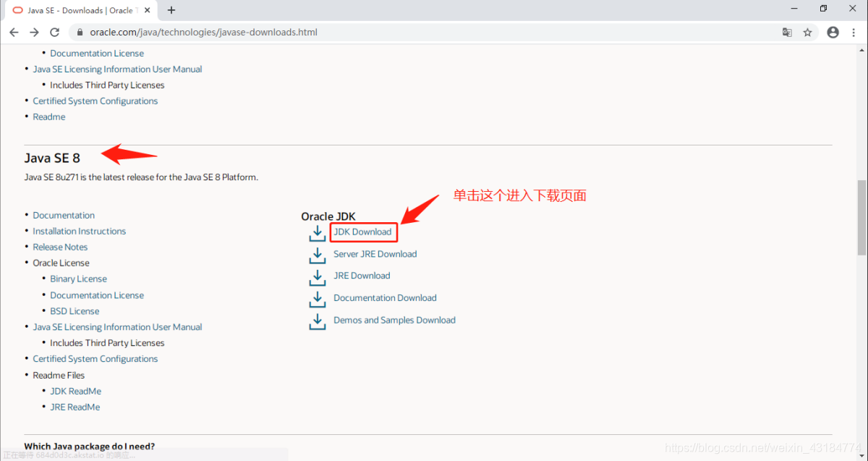The image size is (868, 461).
Task: Open the translate page icon
Action: point(787,33)
